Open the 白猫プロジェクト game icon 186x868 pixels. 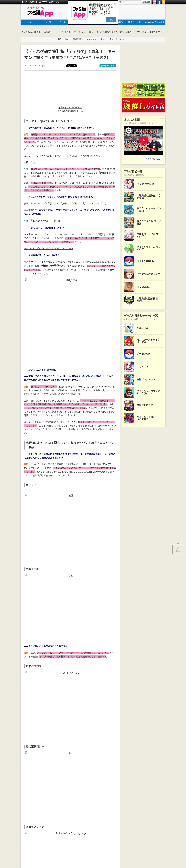[129, 379]
